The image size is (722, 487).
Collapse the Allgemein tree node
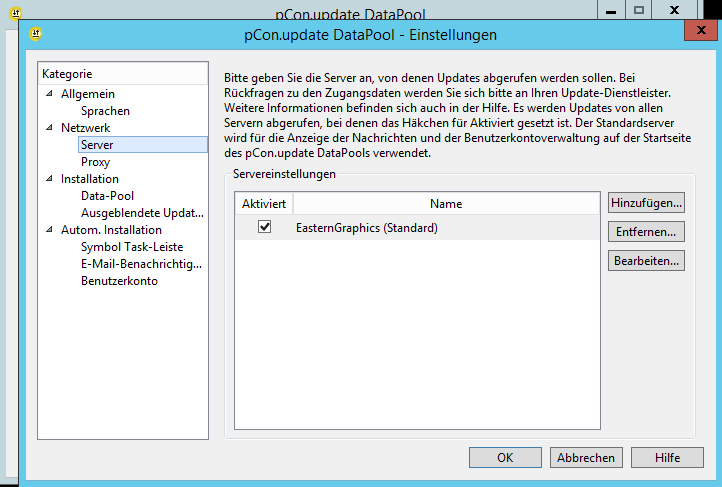coord(49,93)
